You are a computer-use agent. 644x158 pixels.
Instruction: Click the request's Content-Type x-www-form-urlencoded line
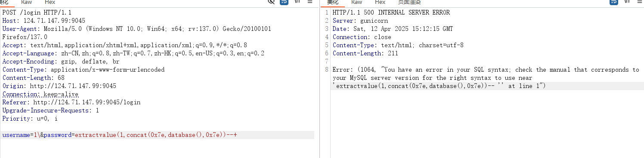(84, 70)
